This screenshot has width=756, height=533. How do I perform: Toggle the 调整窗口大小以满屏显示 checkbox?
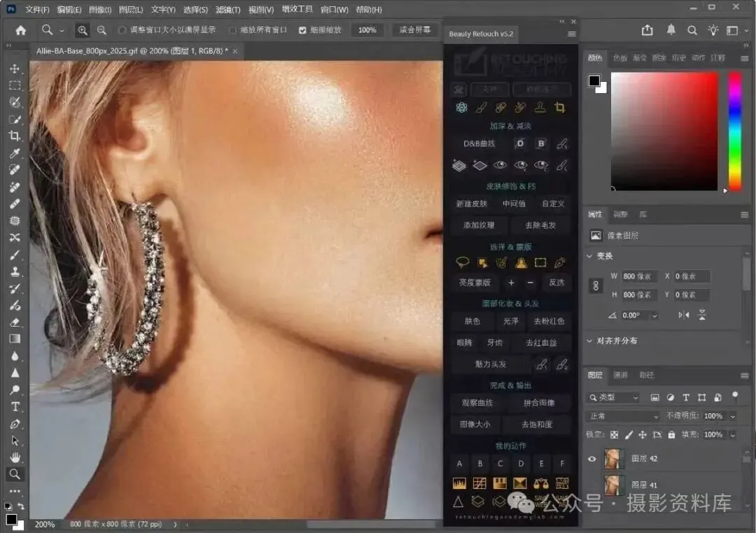tap(122, 30)
